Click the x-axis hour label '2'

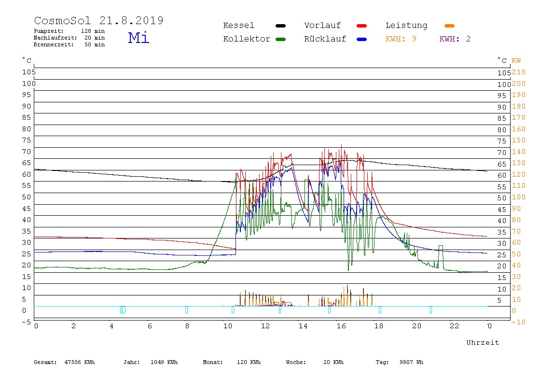[x=73, y=326]
